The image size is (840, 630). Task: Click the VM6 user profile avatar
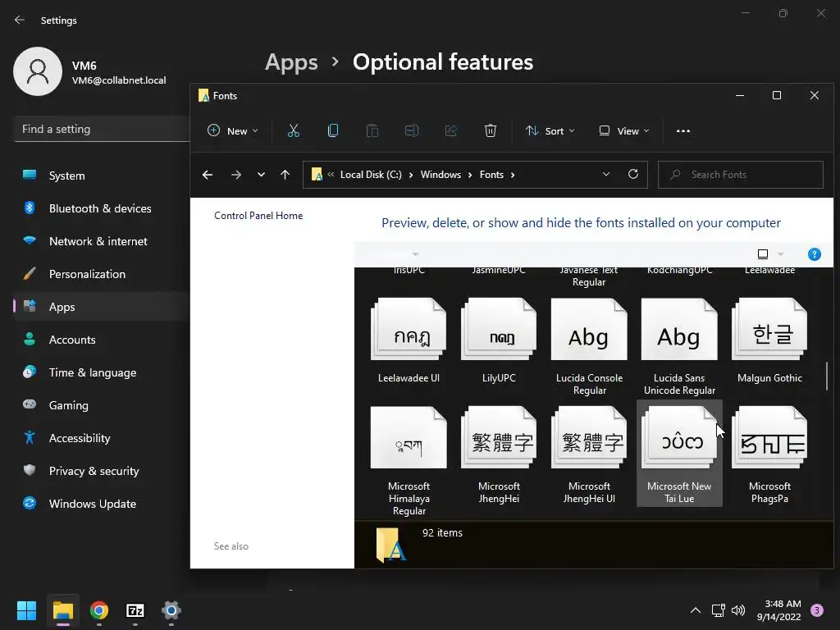(x=38, y=71)
